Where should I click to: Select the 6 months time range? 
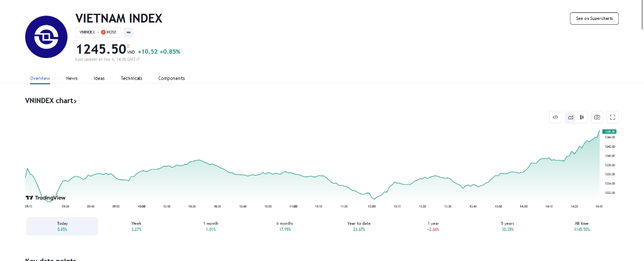point(284,226)
